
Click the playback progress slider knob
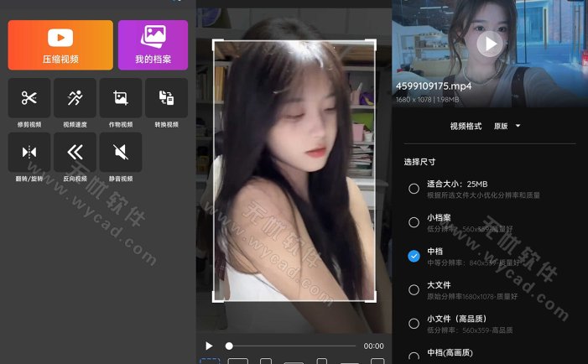[229, 346]
